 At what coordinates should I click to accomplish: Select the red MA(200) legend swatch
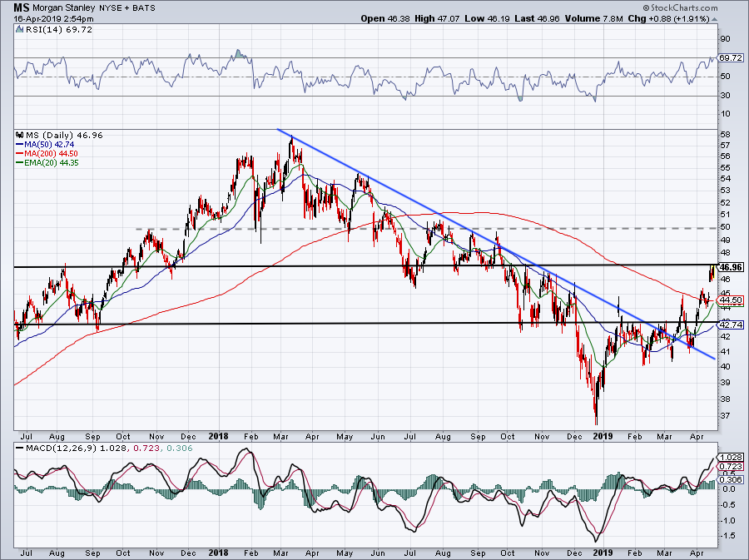20,154
